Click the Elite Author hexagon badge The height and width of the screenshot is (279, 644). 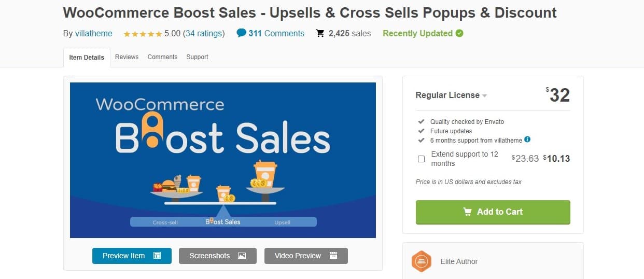click(x=422, y=261)
